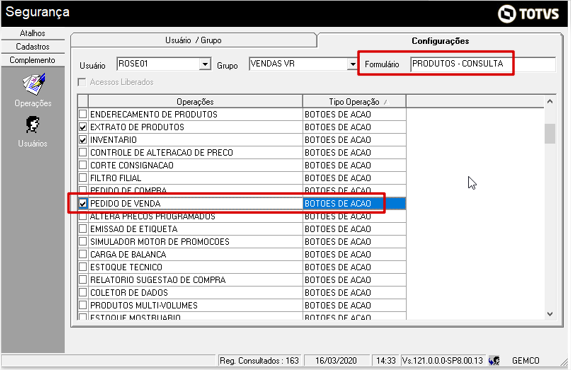Viewport: 571px width, 370px height.
Task: Open the Usuário dropdown arrow
Action: 205,64
